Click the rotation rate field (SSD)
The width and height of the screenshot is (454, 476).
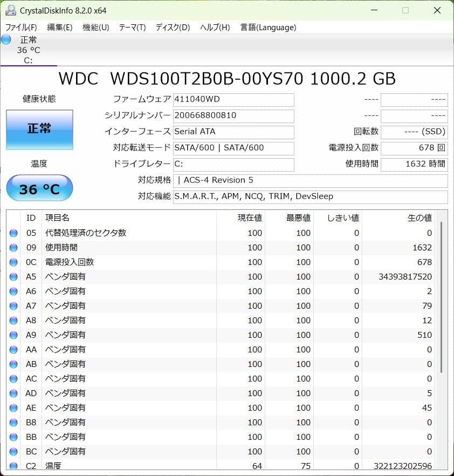point(414,132)
